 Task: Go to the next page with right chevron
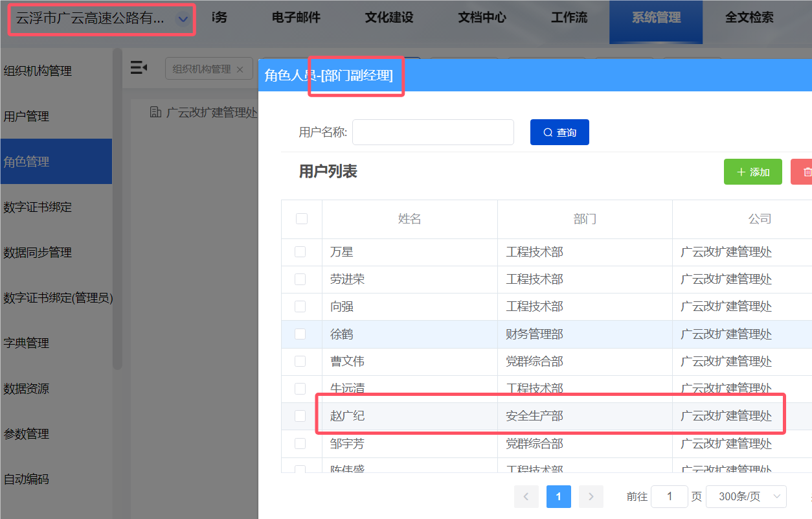pyautogui.click(x=591, y=497)
